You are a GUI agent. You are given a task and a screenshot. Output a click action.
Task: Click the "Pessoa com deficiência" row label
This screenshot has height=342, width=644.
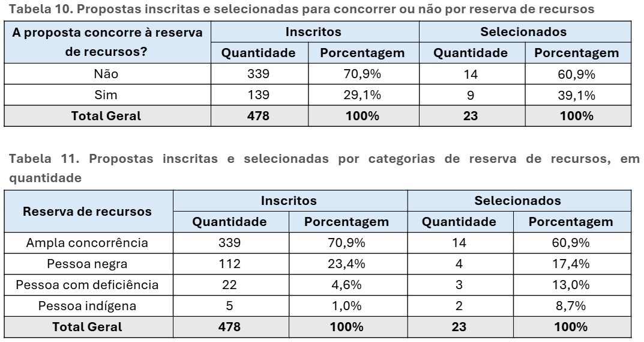[88, 285]
